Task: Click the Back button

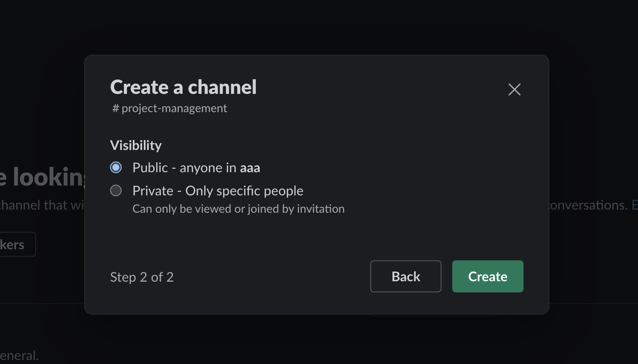Action: coord(405,276)
